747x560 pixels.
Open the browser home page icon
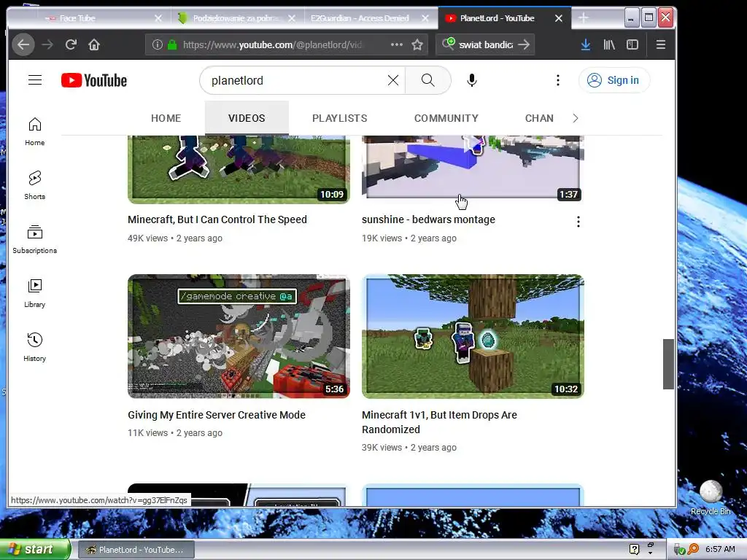click(94, 44)
